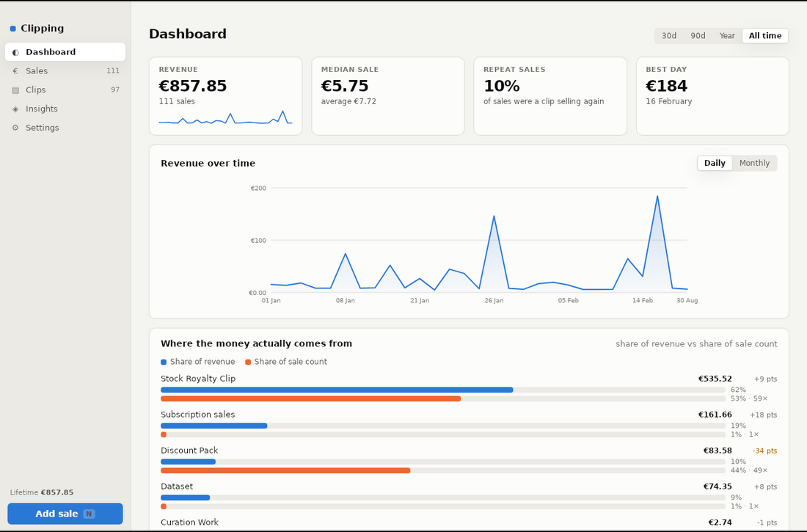Switch chart to Monthly view
807x532 pixels.
(754, 163)
